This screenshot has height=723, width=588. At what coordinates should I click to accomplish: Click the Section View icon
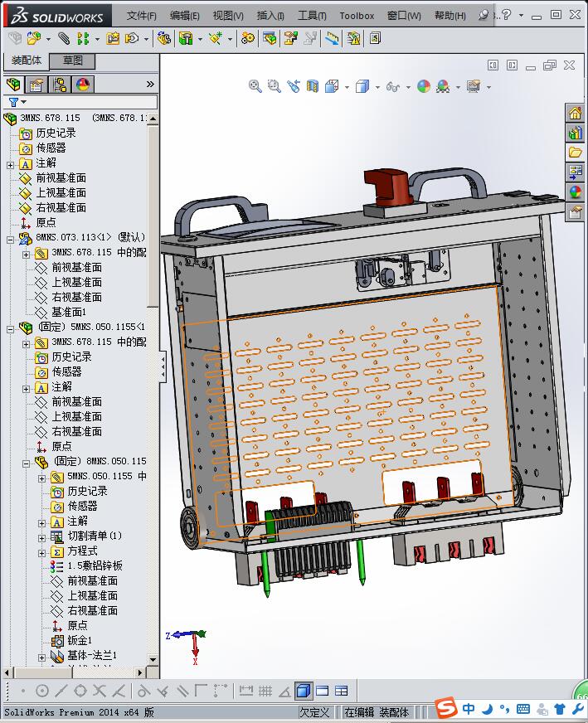[x=312, y=86]
